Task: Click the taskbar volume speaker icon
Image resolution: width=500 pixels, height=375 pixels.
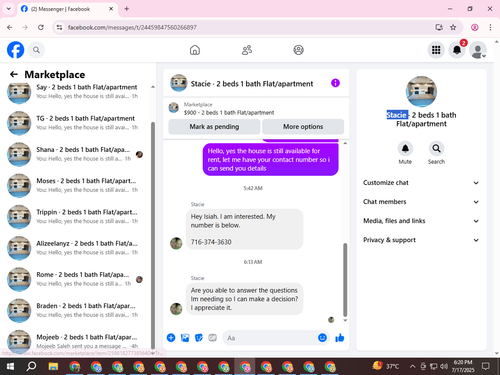Action: [444, 366]
